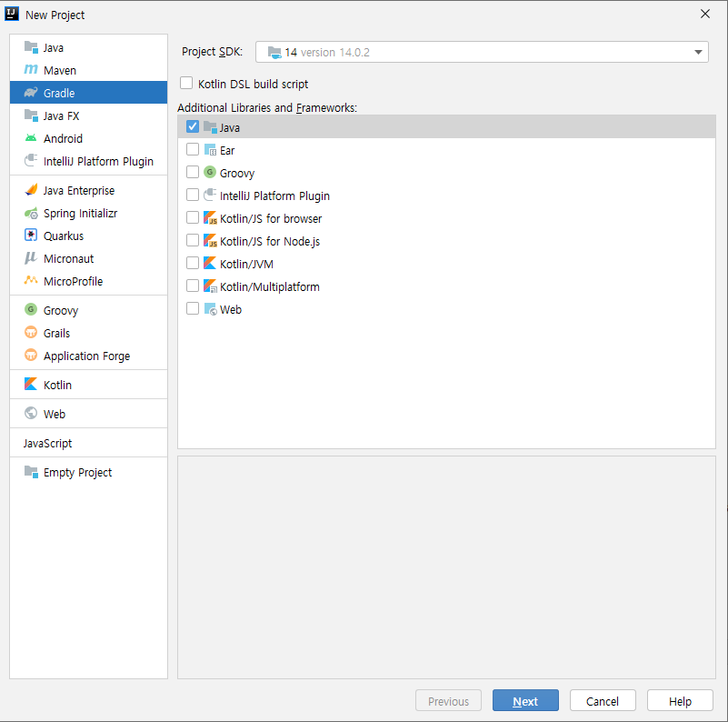The image size is (728, 722).
Task: Click the Micronaut mu icon
Action: coord(31,258)
